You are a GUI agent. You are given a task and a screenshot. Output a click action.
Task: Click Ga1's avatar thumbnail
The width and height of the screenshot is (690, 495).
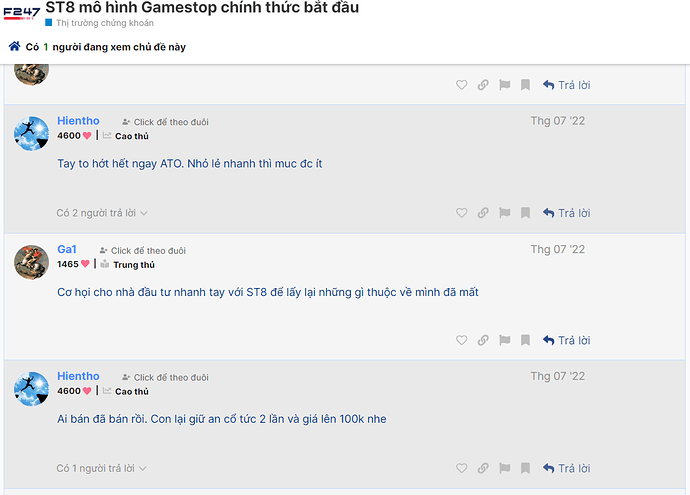[31, 262]
